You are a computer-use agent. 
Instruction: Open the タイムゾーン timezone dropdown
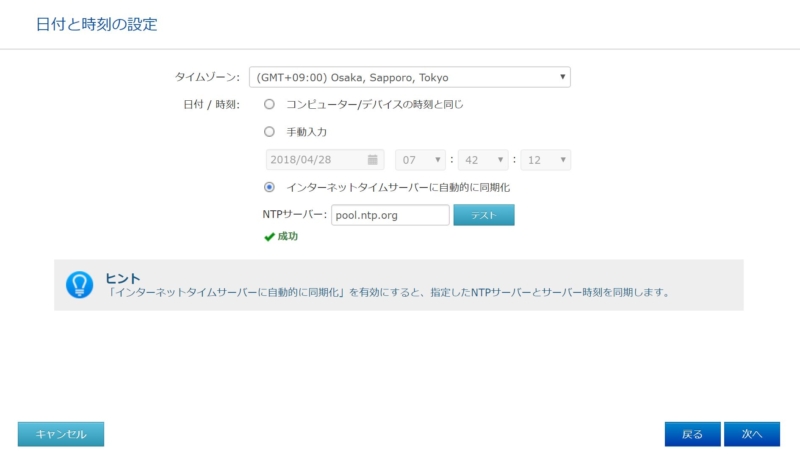pos(410,77)
